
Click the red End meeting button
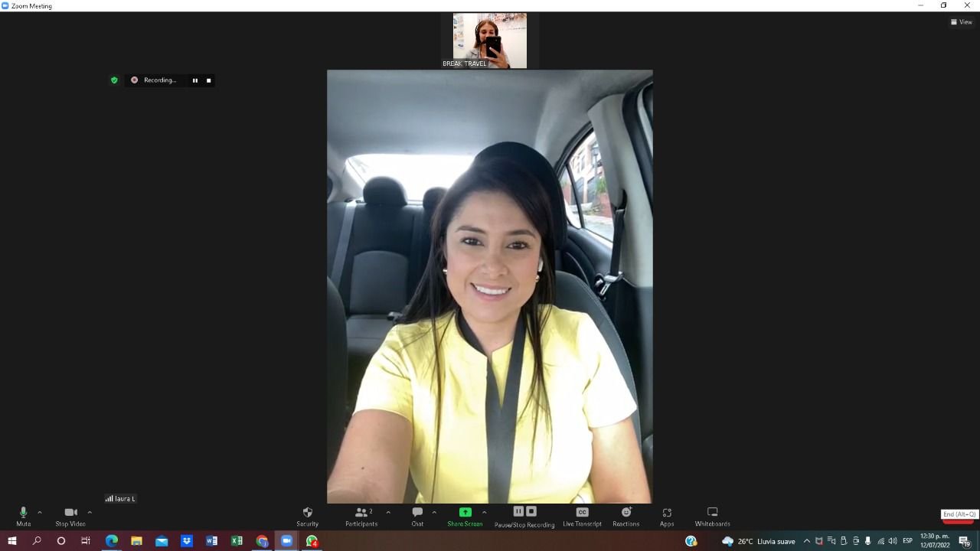(x=959, y=518)
